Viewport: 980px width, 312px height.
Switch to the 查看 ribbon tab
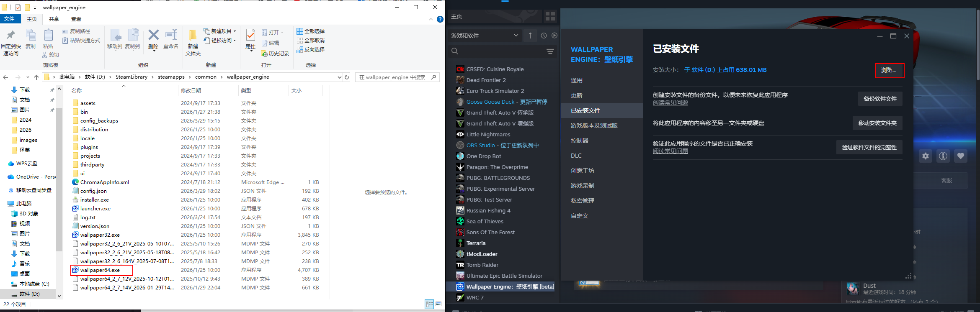pos(76,19)
